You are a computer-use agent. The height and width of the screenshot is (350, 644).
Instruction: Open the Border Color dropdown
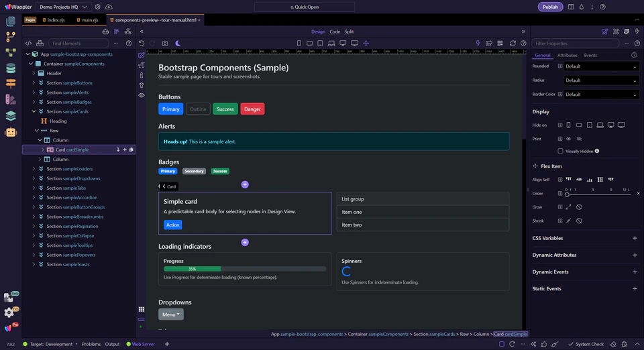pyautogui.click(x=601, y=95)
